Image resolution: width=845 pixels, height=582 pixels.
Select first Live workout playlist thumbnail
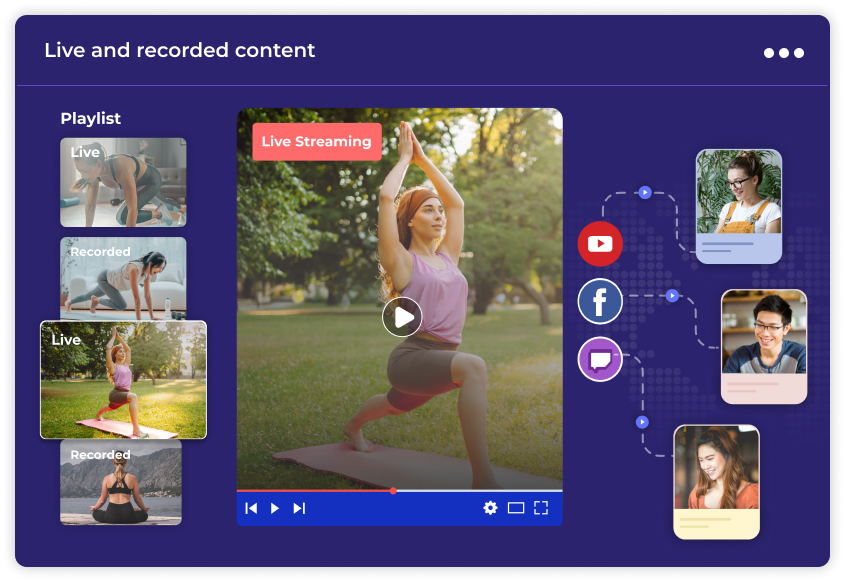123,182
